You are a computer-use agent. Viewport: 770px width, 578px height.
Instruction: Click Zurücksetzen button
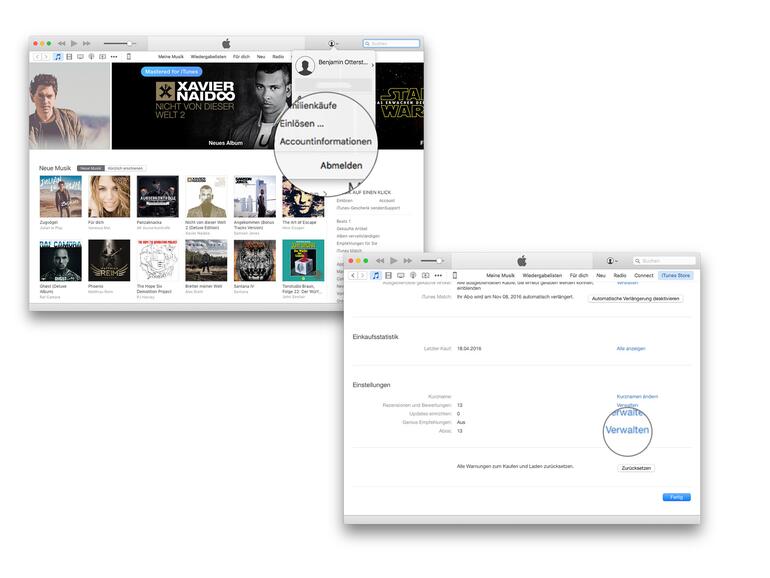(x=636, y=468)
